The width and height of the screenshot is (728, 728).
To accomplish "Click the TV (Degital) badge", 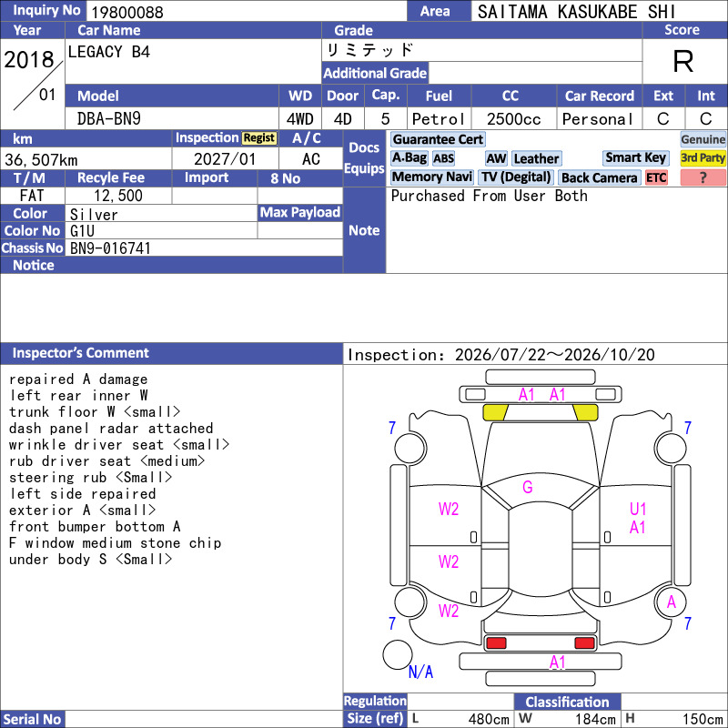I will pos(516,177).
